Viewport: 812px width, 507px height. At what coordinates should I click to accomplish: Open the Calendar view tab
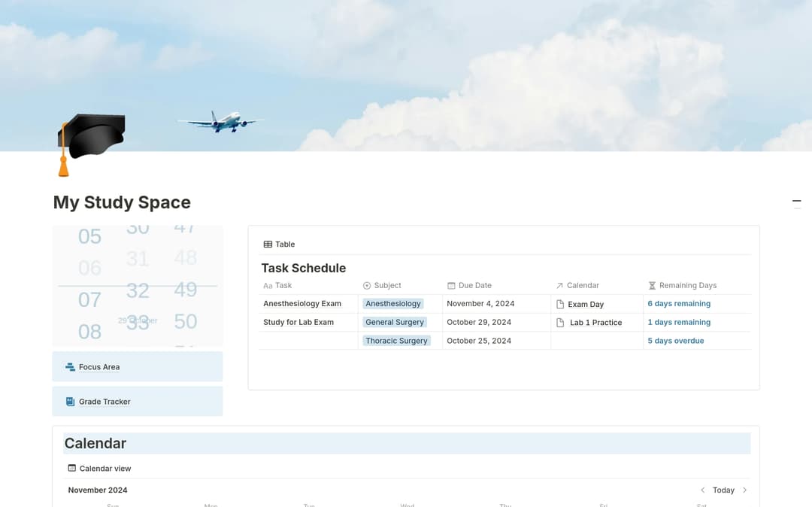pos(99,468)
